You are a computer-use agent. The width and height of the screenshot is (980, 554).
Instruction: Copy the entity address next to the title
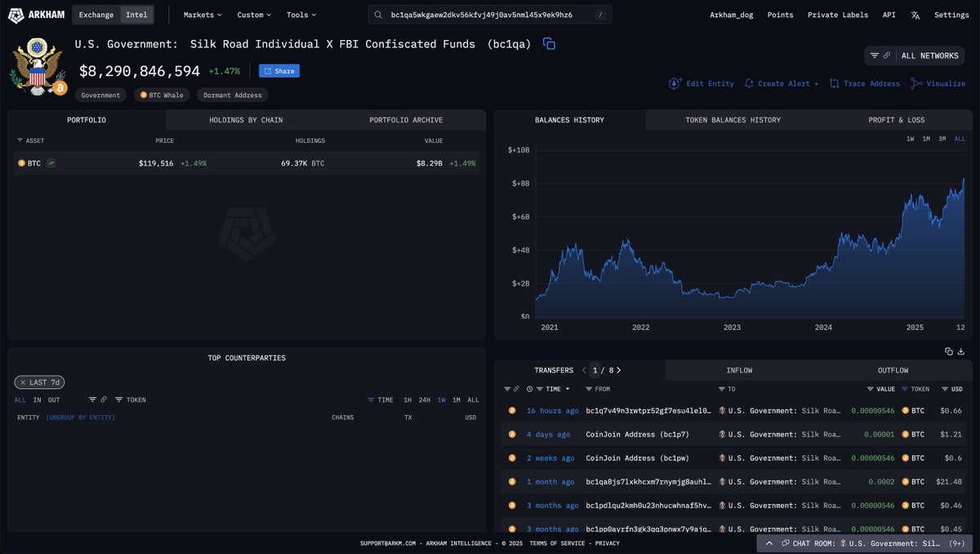pos(550,44)
